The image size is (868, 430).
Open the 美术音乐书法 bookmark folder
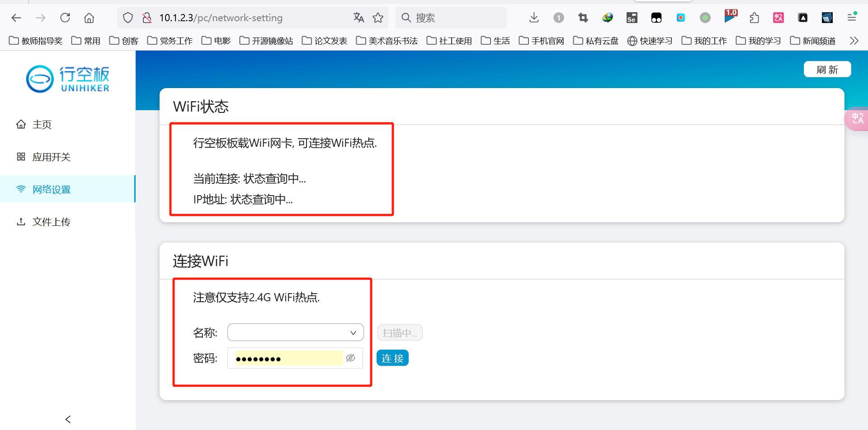click(387, 41)
